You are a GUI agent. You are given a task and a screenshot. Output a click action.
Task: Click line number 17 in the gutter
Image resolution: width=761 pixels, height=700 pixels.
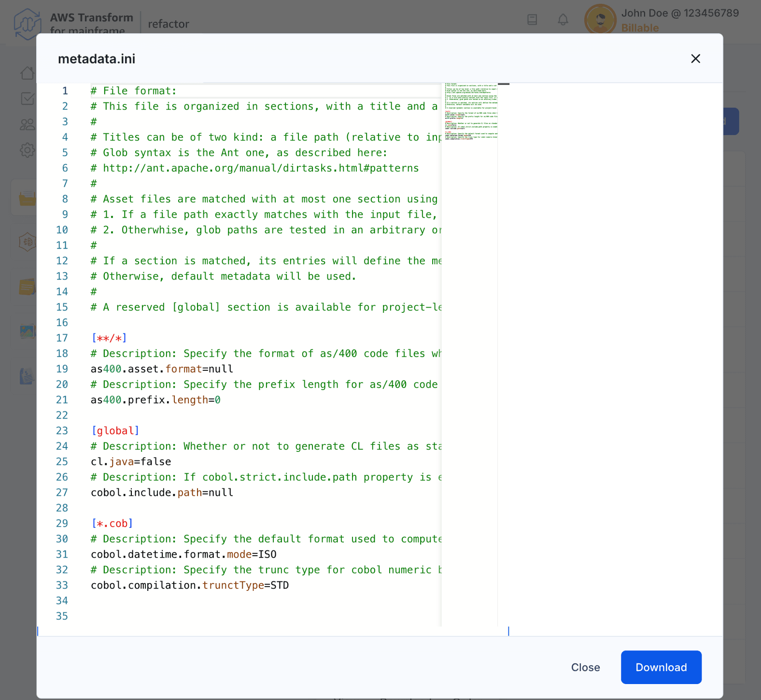click(62, 338)
